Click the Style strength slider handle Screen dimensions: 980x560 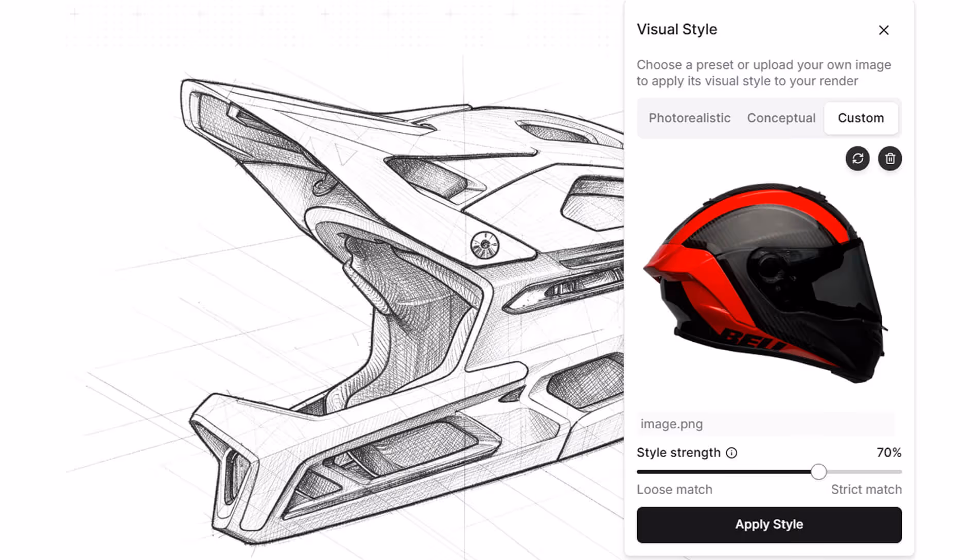pyautogui.click(x=818, y=471)
